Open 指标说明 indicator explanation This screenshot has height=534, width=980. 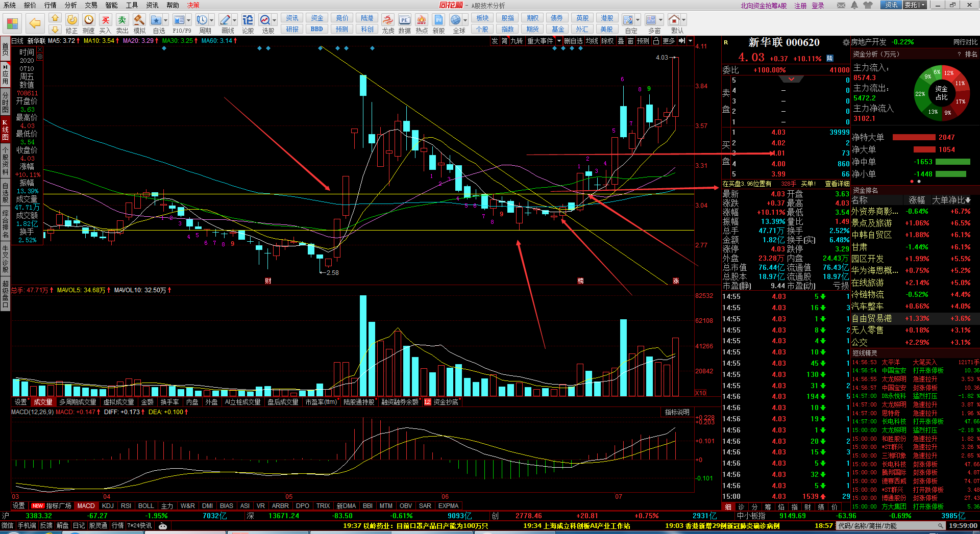click(x=677, y=412)
